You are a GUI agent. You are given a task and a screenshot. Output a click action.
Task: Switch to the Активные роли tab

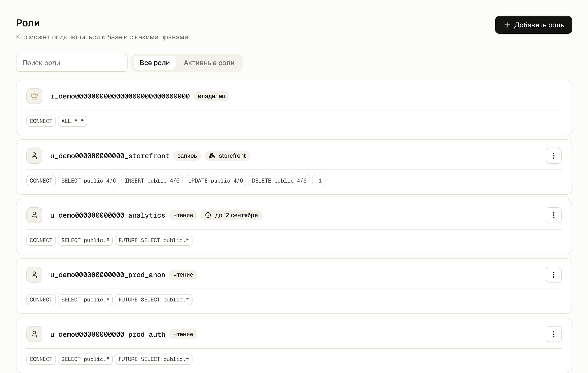coord(209,63)
